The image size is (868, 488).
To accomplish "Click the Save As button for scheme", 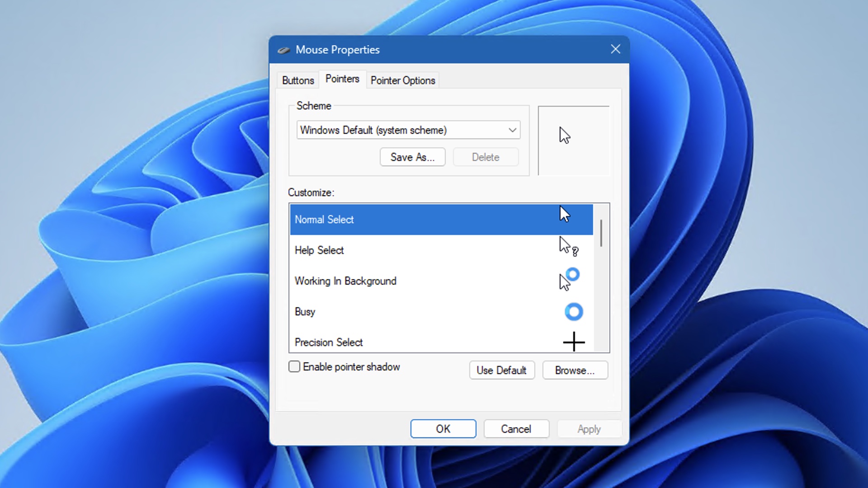I will pyautogui.click(x=413, y=157).
